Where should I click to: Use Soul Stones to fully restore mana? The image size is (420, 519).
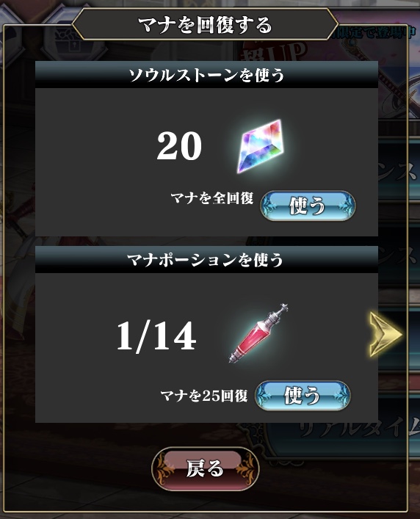pyautogui.click(x=308, y=206)
